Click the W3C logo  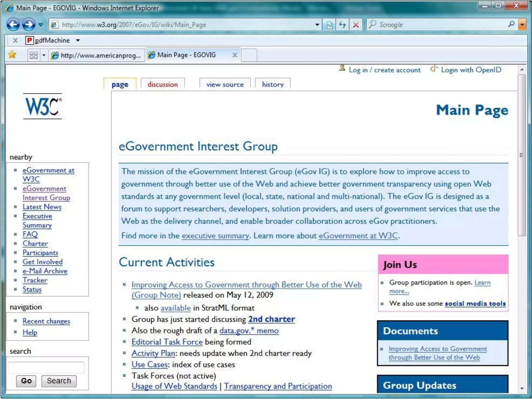[43, 107]
